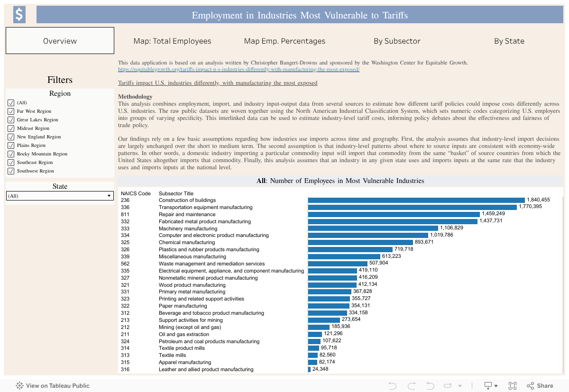Select Petroleum and coal products manufacturing label
Image resolution: width=569 pixels, height=392 pixels.
tap(209, 341)
